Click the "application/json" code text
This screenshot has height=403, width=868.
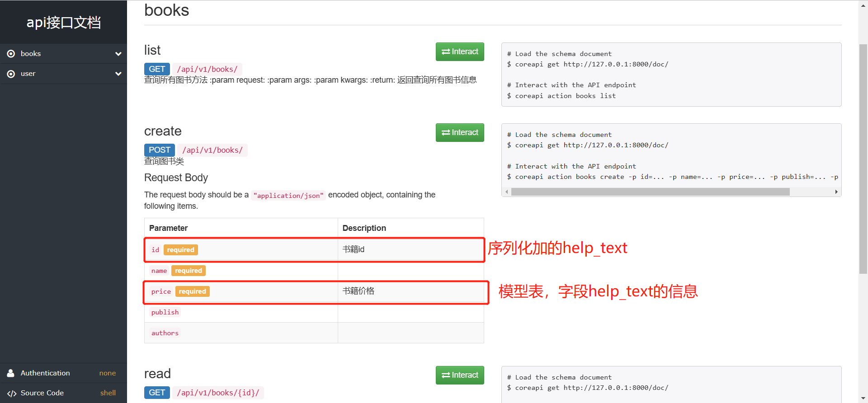(x=288, y=195)
